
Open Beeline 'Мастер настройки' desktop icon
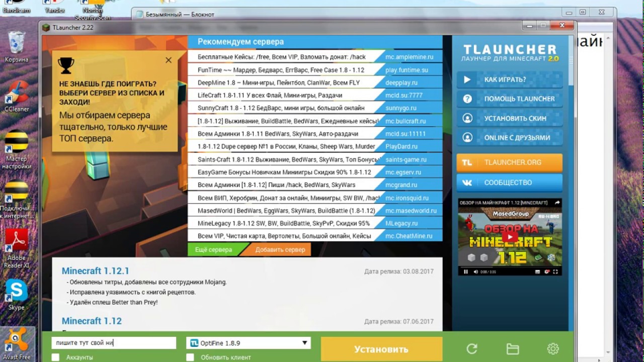point(17,150)
